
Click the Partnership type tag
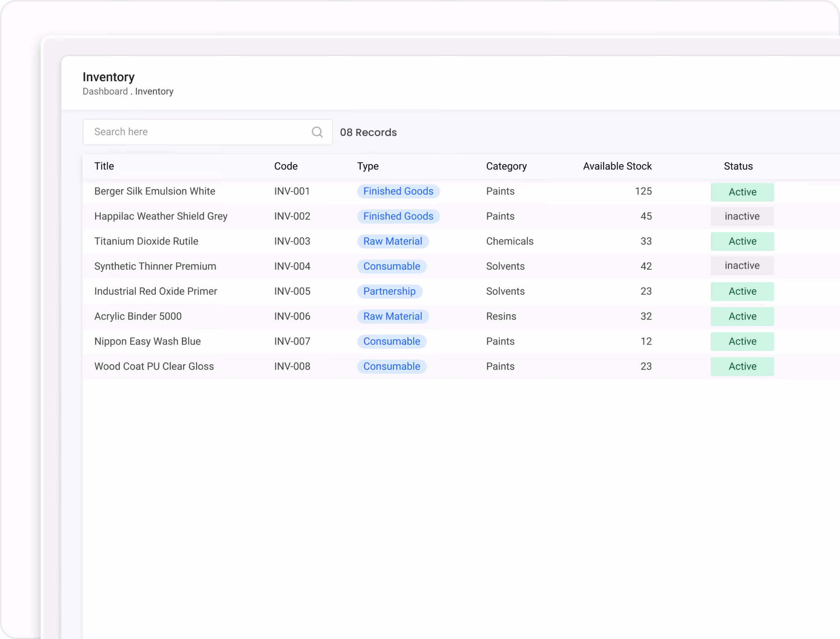pyautogui.click(x=390, y=292)
